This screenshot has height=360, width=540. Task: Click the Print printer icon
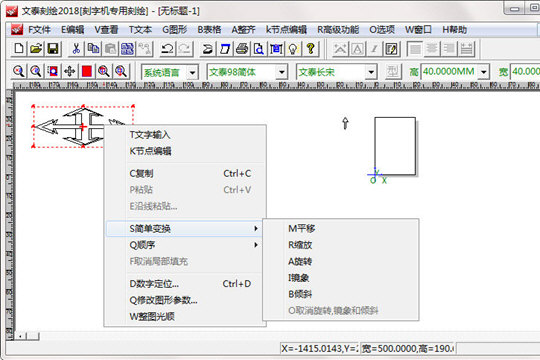coord(242,49)
